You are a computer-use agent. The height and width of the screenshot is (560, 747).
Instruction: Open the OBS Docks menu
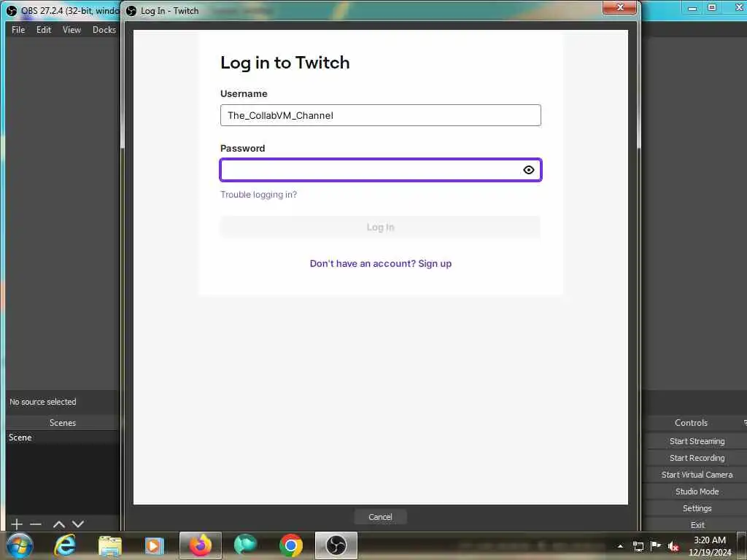pyautogui.click(x=104, y=29)
